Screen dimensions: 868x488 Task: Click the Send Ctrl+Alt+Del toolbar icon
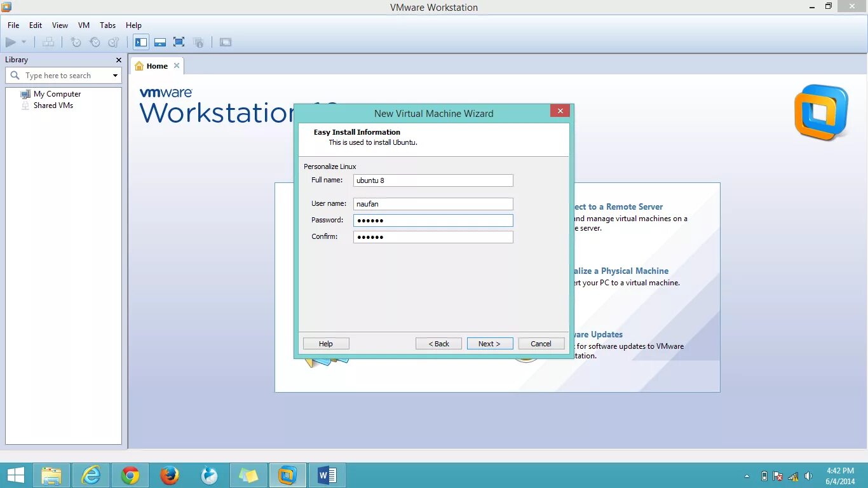pyautogui.click(x=48, y=43)
